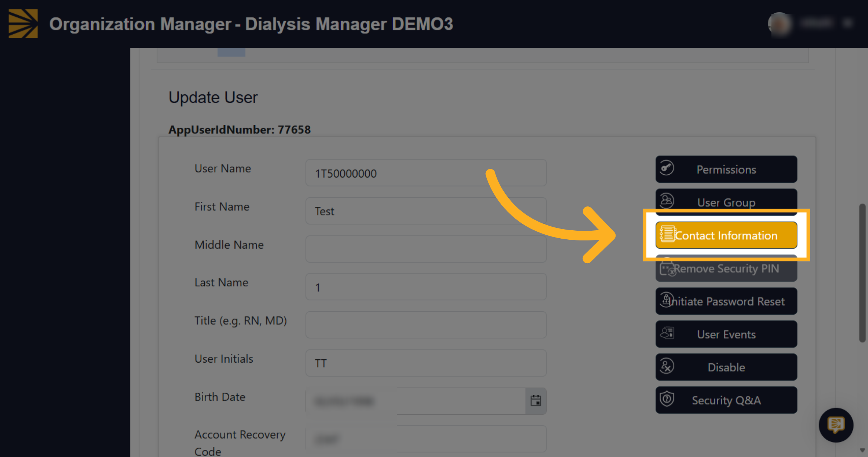Edit the User Initials field
The height and width of the screenshot is (457, 868).
(426, 363)
